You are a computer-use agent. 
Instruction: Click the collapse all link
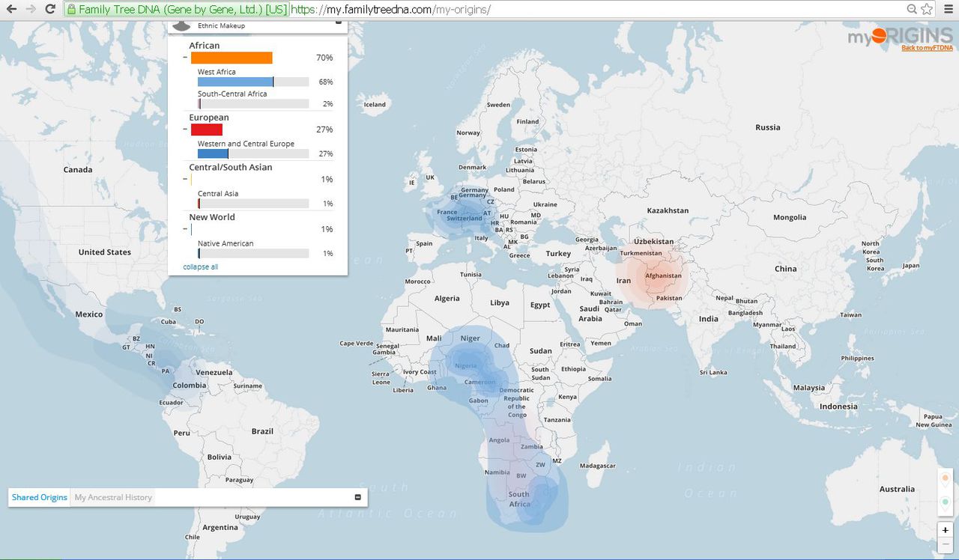[x=201, y=267]
